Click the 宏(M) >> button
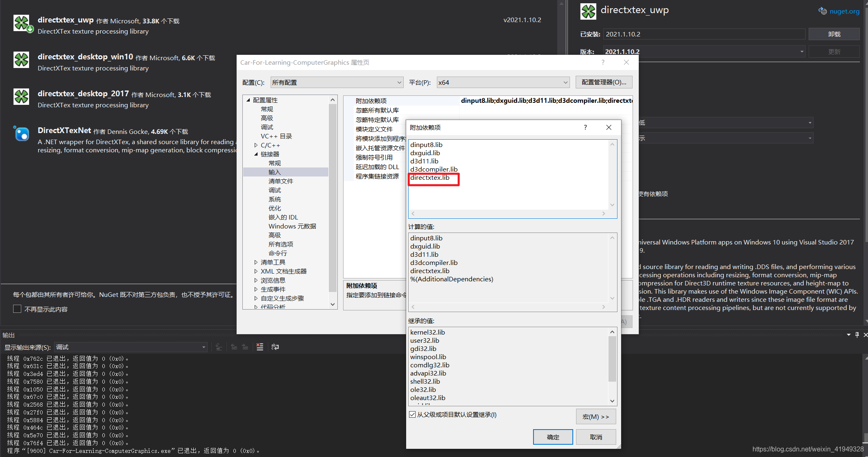 596,416
